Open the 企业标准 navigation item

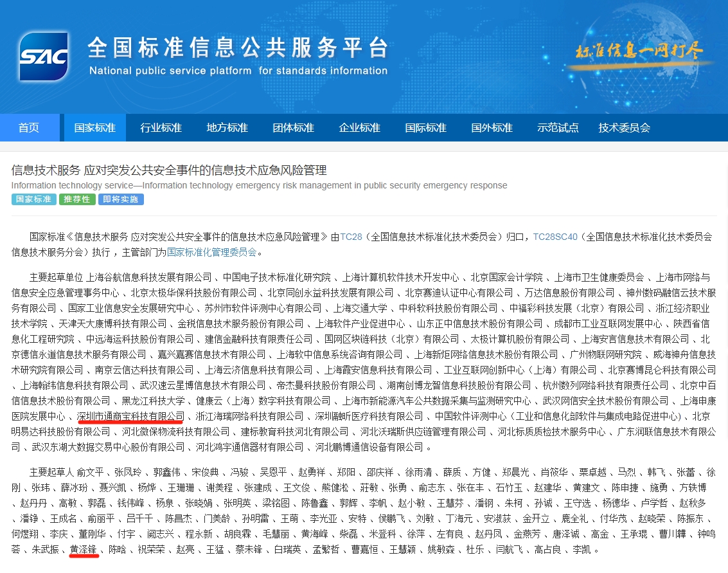[359, 128]
